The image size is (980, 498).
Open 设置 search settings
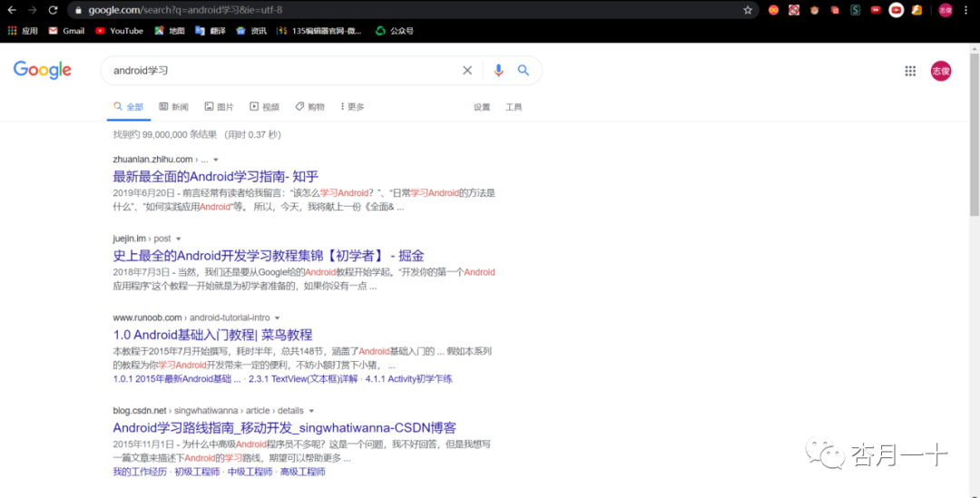point(482,107)
